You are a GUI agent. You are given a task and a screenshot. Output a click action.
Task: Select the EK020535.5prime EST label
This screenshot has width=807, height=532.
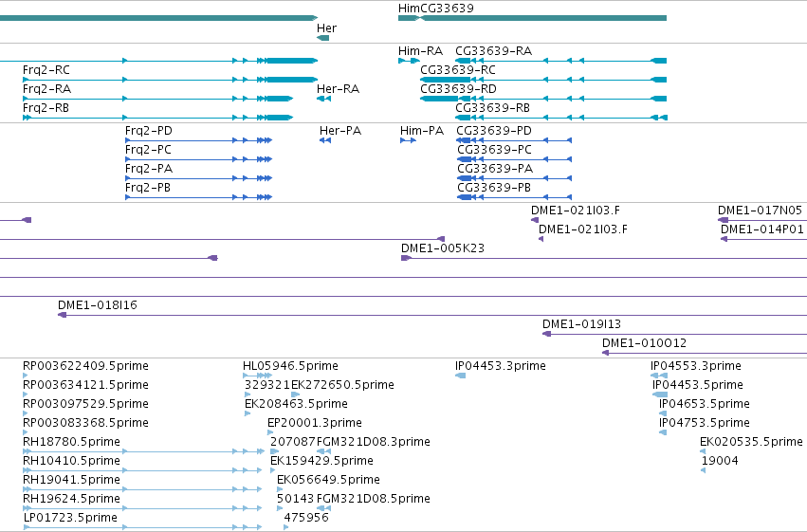751,442
